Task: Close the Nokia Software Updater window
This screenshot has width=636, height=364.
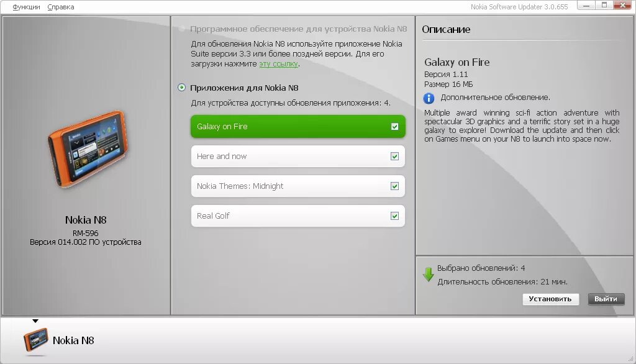Action: click(622, 5)
